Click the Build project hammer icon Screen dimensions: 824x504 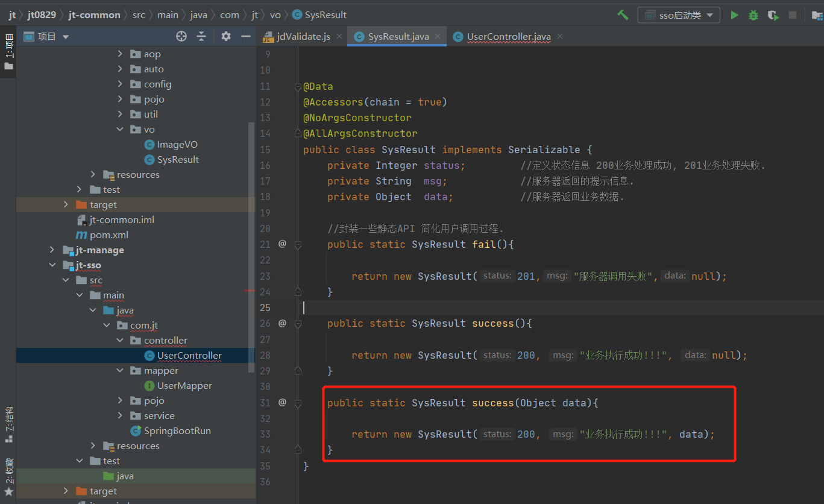tap(623, 15)
